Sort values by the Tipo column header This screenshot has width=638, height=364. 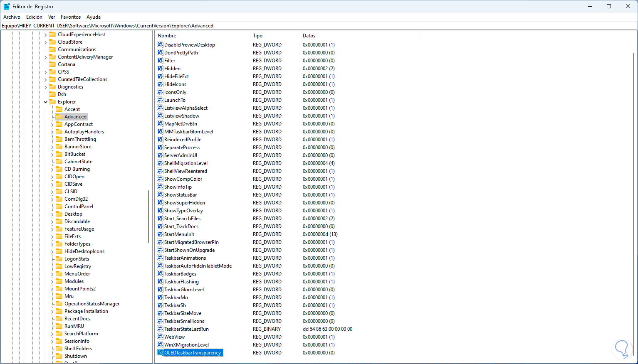[x=275, y=36]
